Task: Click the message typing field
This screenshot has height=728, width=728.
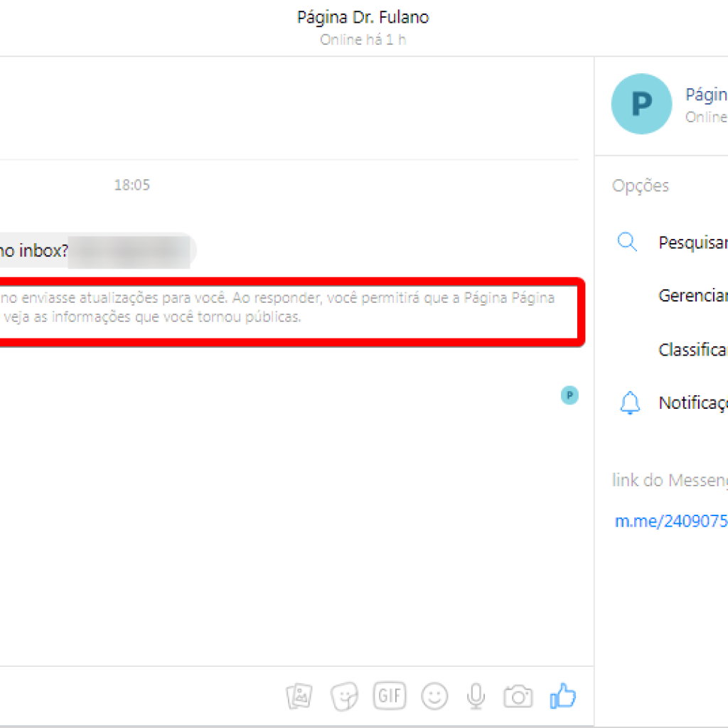Action: click(x=139, y=696)
